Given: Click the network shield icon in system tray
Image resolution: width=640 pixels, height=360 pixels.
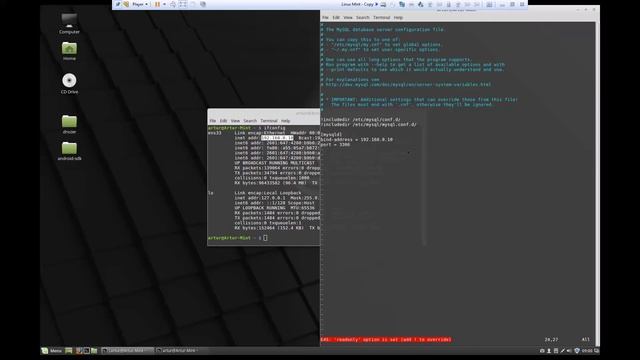Looking at the screenshot, I should click(x=576, y=351).
